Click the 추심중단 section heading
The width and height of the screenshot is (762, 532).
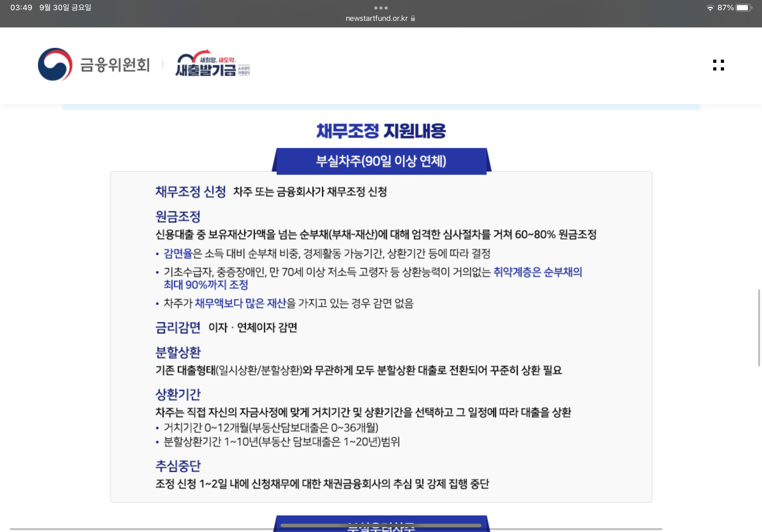178,466
